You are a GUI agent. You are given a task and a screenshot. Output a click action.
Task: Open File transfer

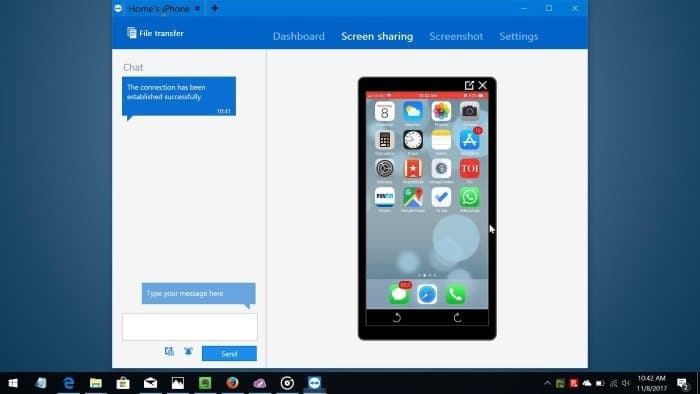(155, 33)
